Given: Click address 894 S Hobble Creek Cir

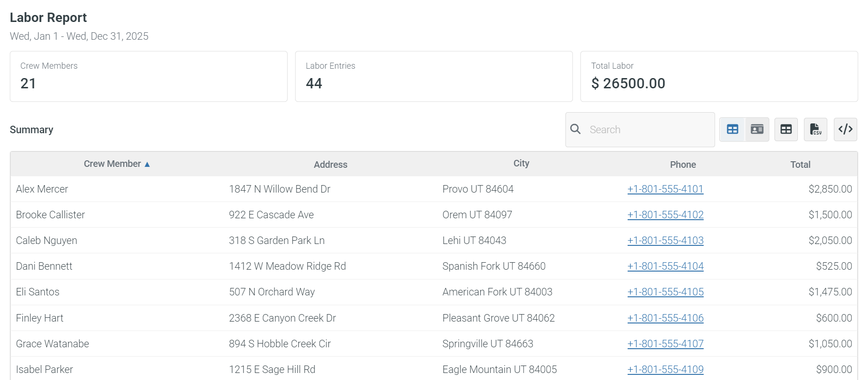Looking at the screenshot, I should (x=280, y=344).
